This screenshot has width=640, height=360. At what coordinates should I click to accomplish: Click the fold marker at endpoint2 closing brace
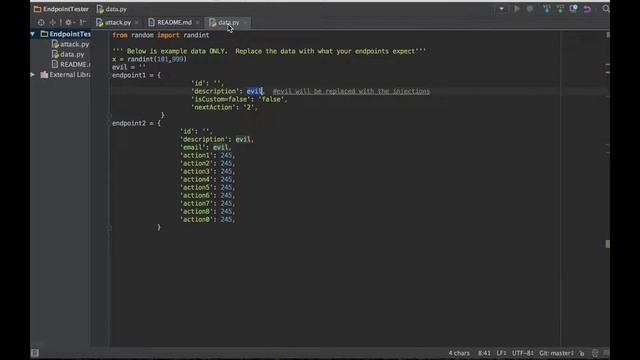point(109,227)
